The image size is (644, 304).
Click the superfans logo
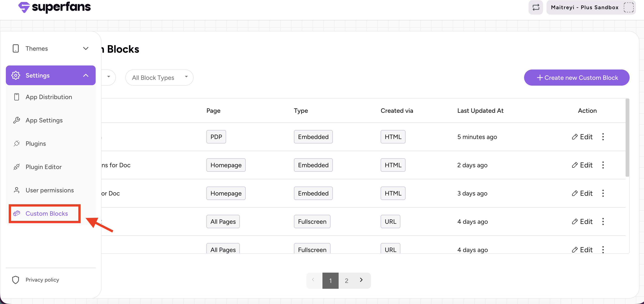pos(55,7)
